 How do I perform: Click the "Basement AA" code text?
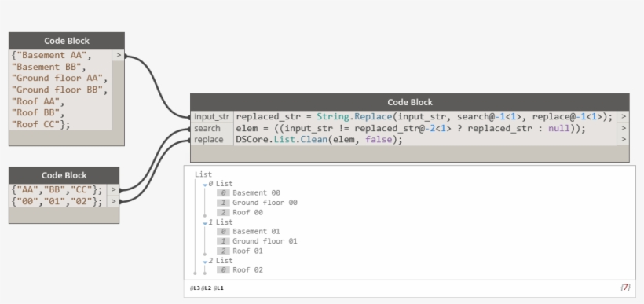pyautogui.click(x=51, y=55)
